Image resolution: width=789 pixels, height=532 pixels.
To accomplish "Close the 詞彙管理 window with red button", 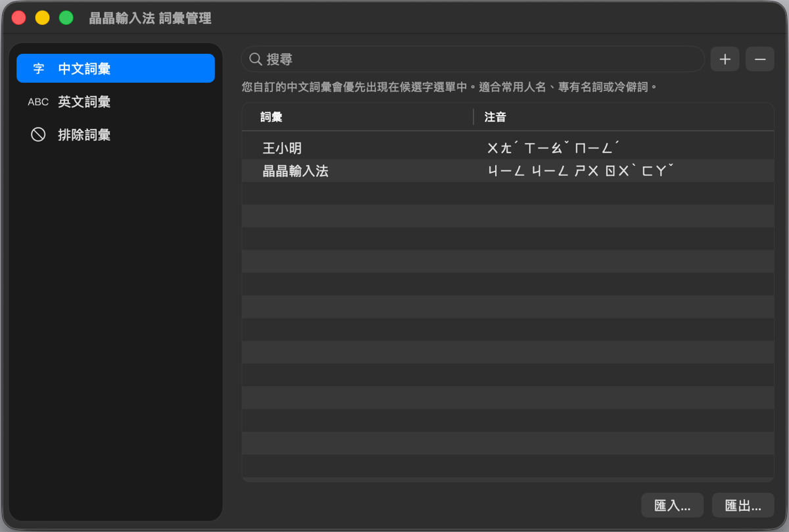I will 18,18.
